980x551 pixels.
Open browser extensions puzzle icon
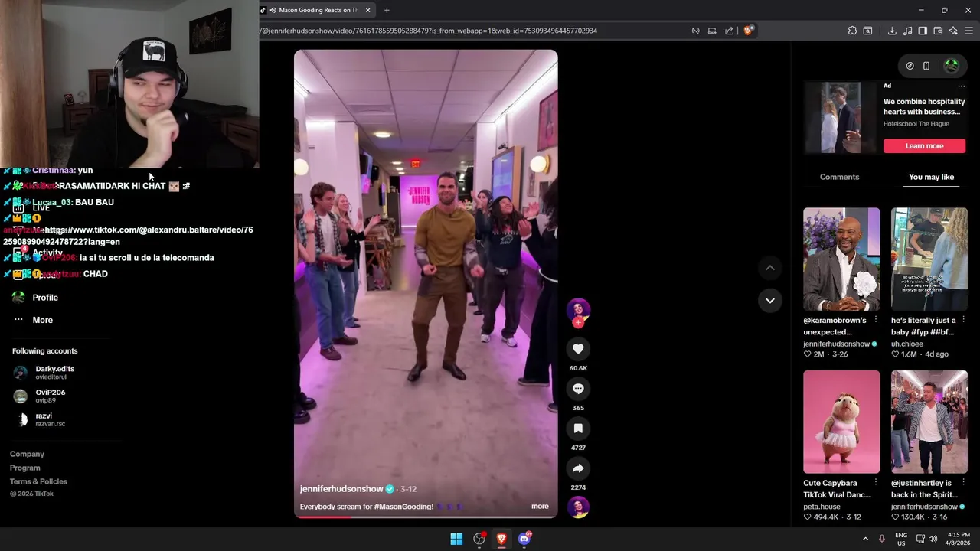852,31
